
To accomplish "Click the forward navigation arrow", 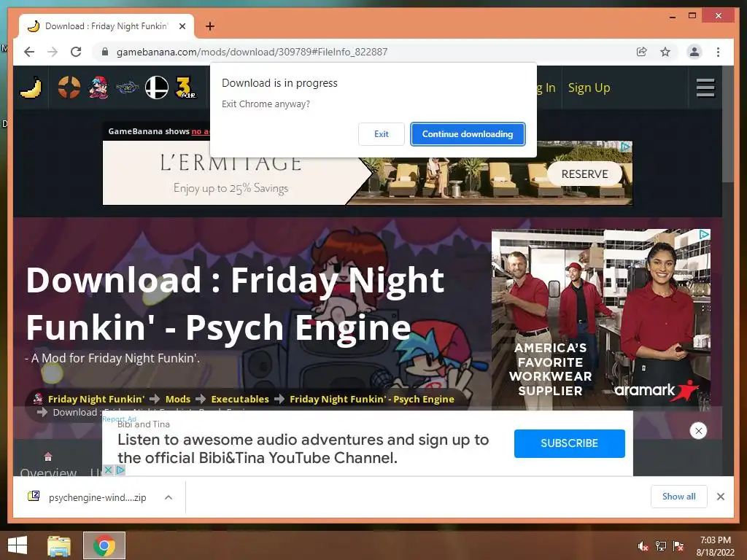I will click(x=53, y=52).
